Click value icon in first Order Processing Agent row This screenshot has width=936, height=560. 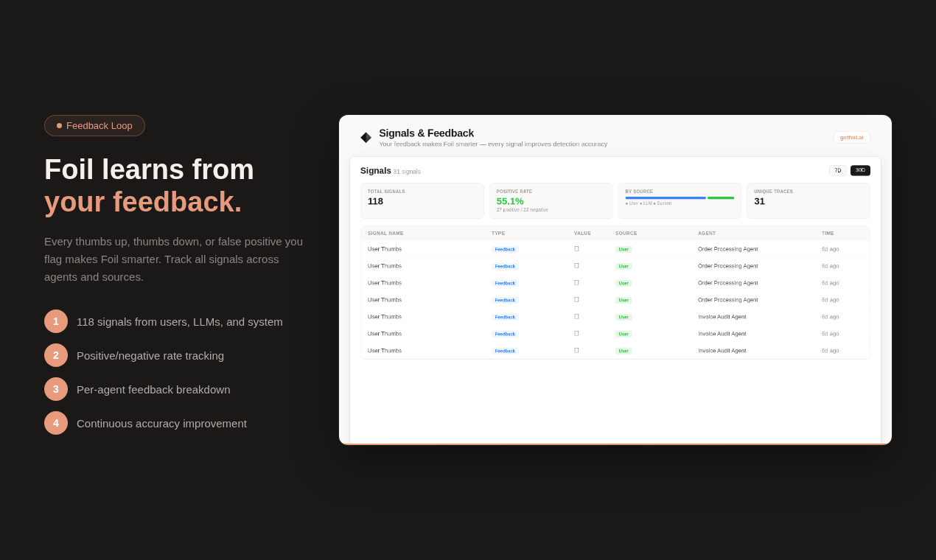pos(576,249)
